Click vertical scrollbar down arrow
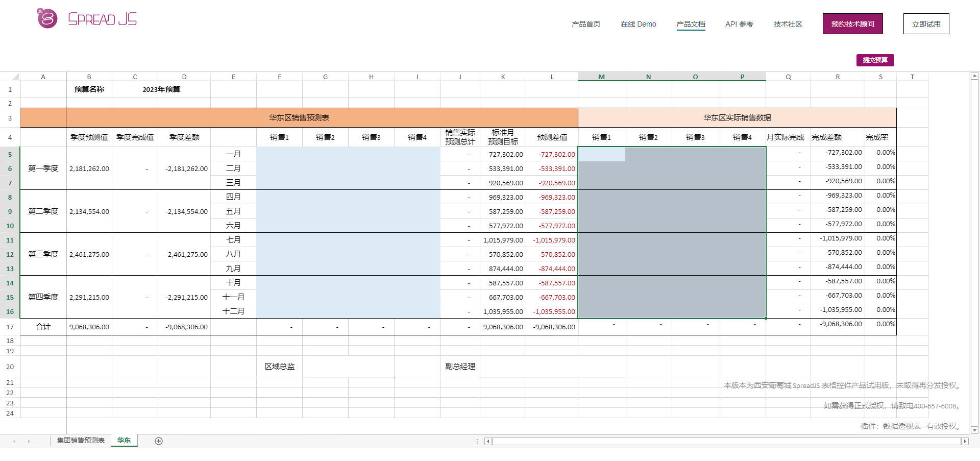 [974, 430]
